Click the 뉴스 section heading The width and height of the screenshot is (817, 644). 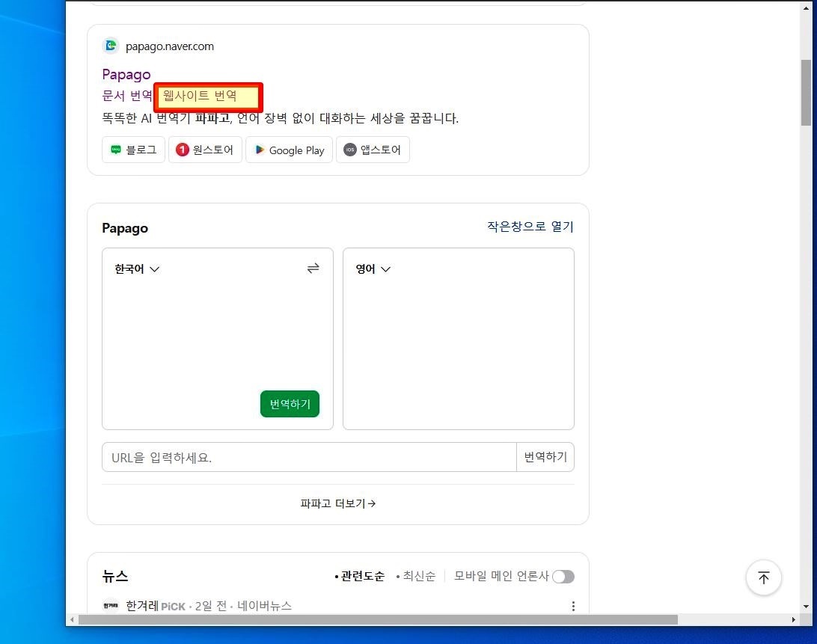point(115,576)
